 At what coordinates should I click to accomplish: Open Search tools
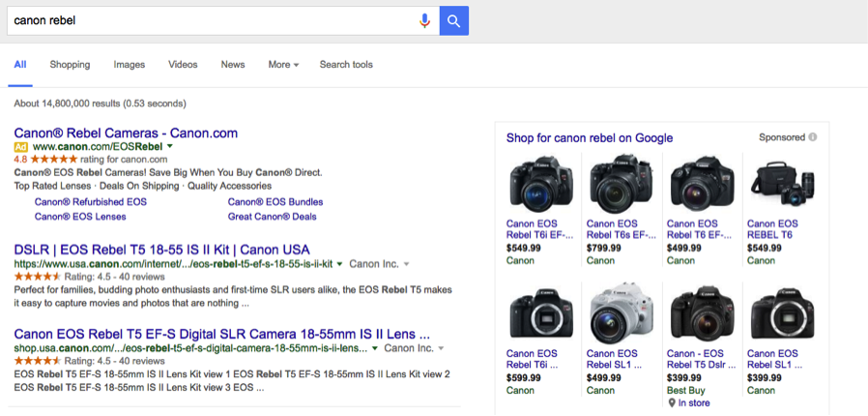point(346,65)
